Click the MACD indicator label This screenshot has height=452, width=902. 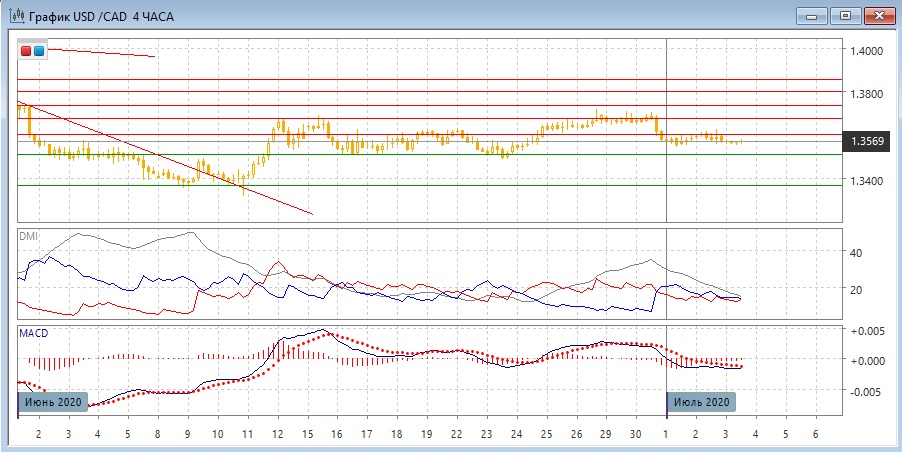pos(33,333)
